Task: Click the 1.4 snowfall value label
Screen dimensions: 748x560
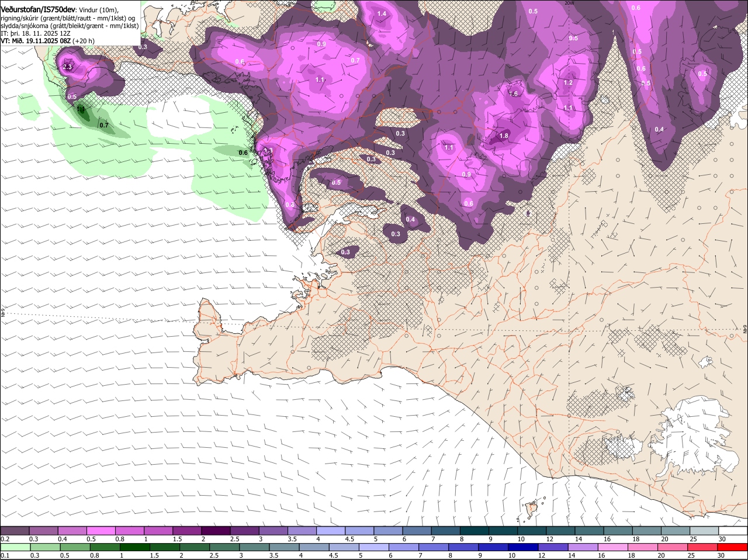Action: coord(382,13)
